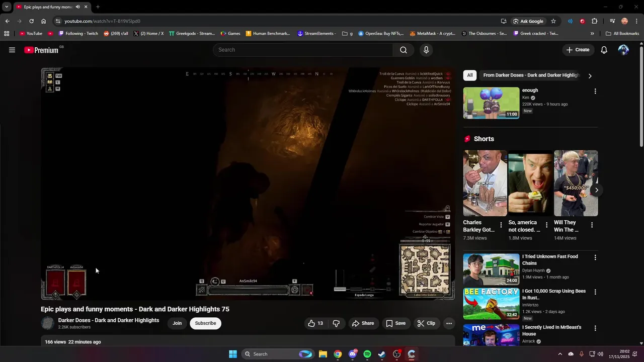Image resolution: width=644 pixels, height=362 pixels.
Task: Open 'Darker Doses - Dark and Darker Highlights' channel link
Action: pos(109,320)
